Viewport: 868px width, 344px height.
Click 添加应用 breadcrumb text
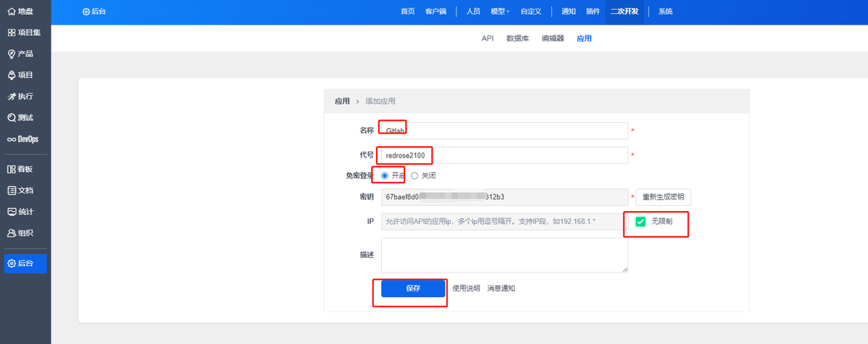tap(380, 101)
